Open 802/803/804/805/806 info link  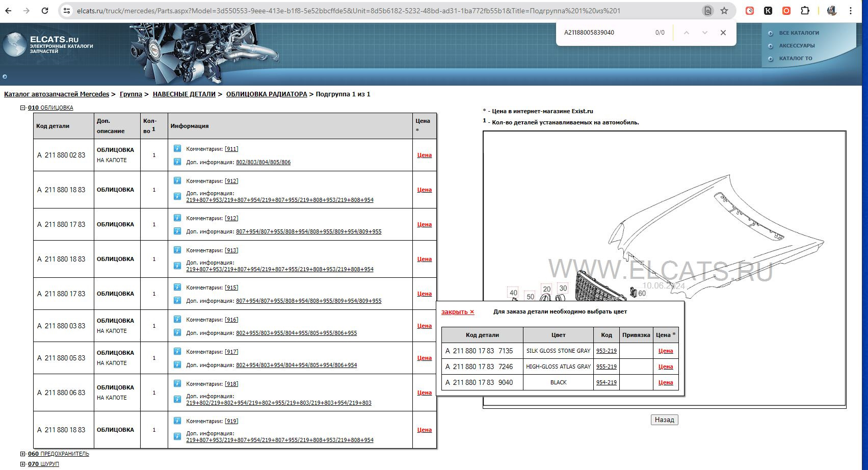[x=264, y=162]
